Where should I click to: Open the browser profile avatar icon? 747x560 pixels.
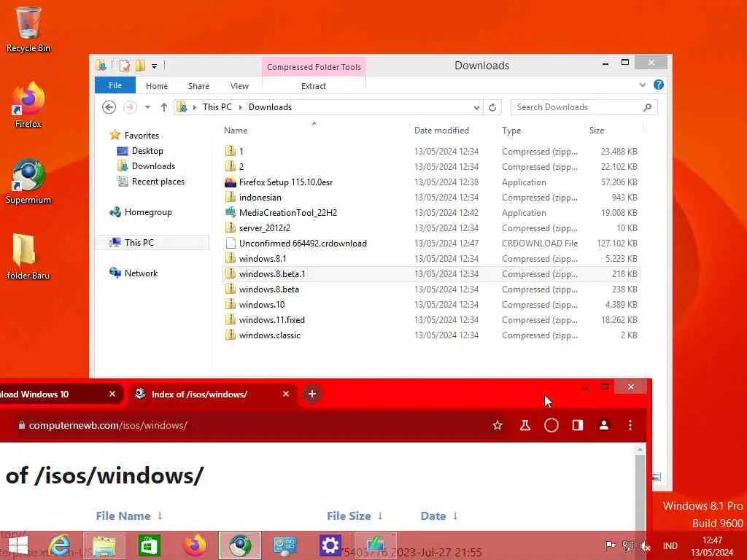coord(603,425)
